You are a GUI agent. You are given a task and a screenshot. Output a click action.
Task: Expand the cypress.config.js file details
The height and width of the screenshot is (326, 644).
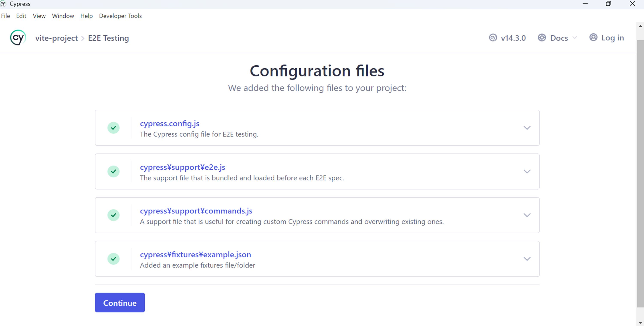pos(527,128)
